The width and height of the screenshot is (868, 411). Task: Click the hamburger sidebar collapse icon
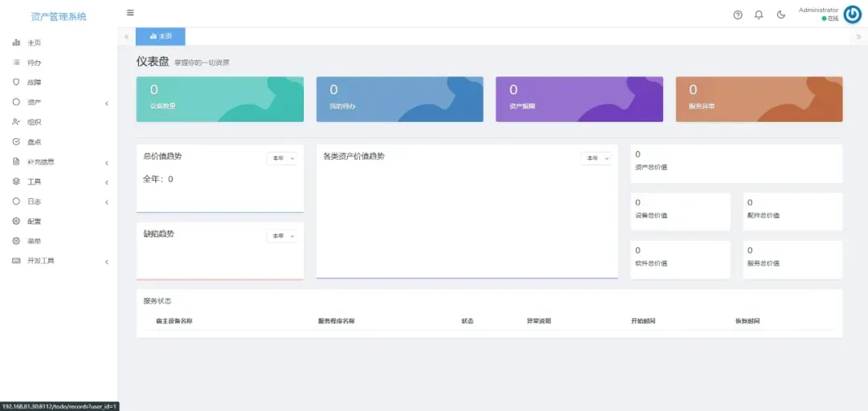tap(130, 13)
